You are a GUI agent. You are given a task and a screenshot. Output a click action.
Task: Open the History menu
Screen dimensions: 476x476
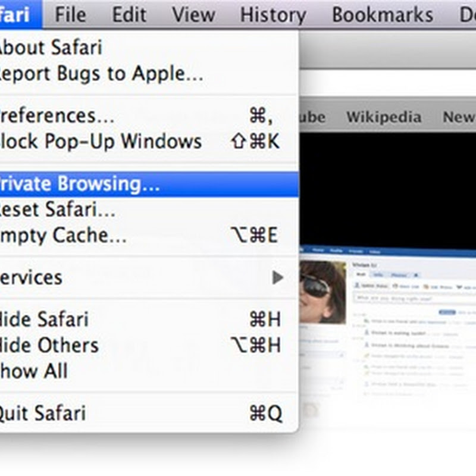273,14
